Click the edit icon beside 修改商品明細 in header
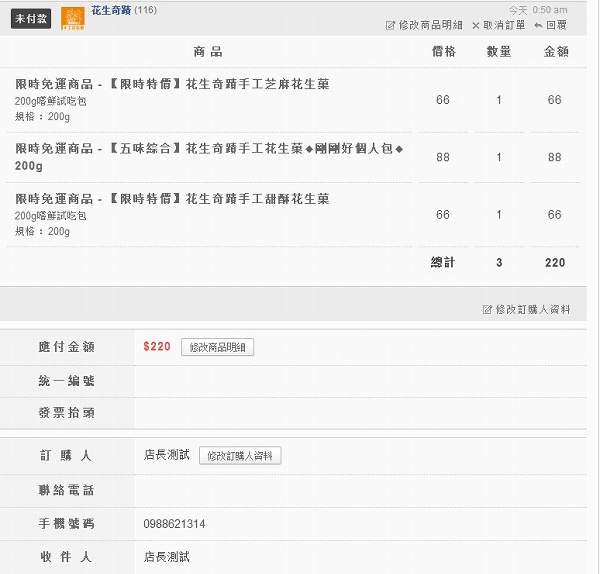 pos(390,25)
